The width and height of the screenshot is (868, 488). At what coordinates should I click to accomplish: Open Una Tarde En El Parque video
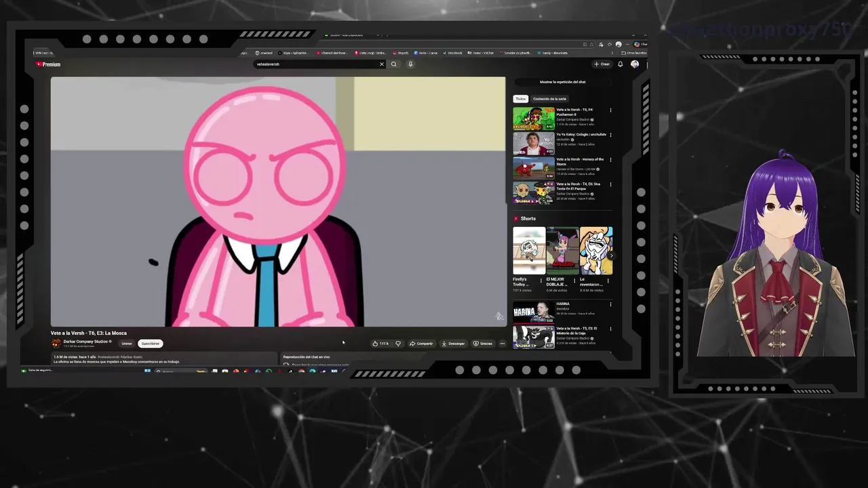533,192
